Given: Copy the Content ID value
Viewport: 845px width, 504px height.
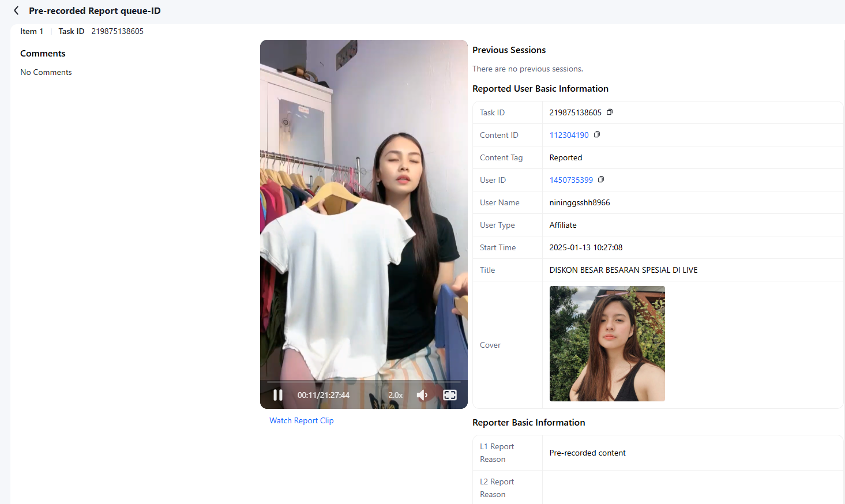Looking at the screenshot, I should click(597, 135).
